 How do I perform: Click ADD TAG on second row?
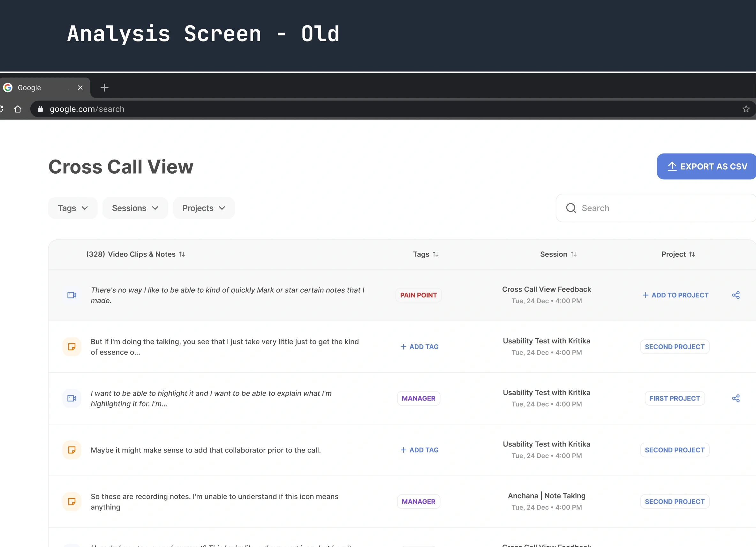click(x=419, y=346)
